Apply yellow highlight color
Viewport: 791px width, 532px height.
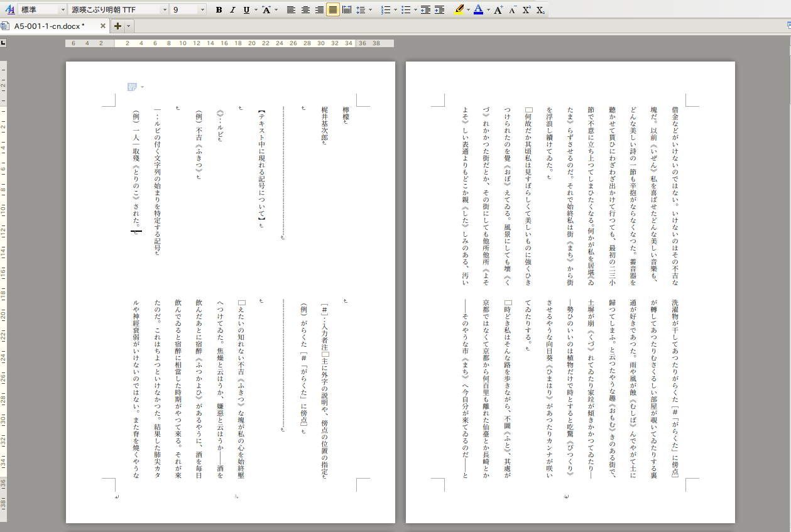459,10
